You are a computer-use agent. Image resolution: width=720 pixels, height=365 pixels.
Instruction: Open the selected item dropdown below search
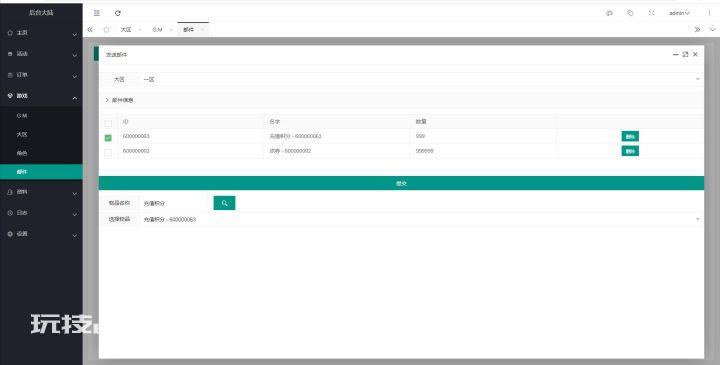click(421, 219)
